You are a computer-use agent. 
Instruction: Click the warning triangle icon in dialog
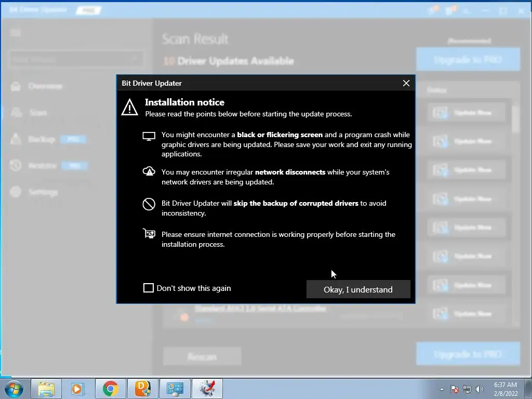[x=129, y=107]
